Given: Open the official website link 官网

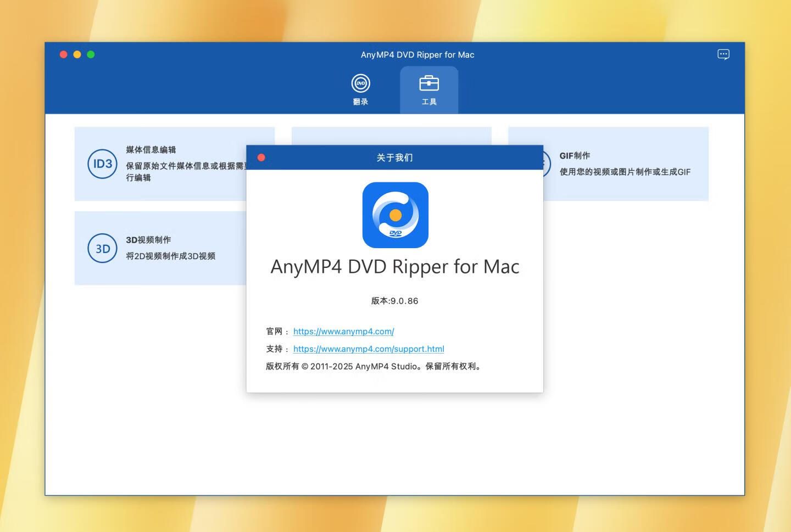Looking at the screenshot, I should [343, 332].
